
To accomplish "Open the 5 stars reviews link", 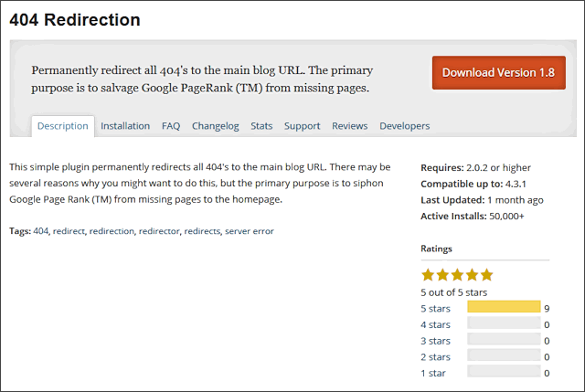I will [x=435, y=309].
